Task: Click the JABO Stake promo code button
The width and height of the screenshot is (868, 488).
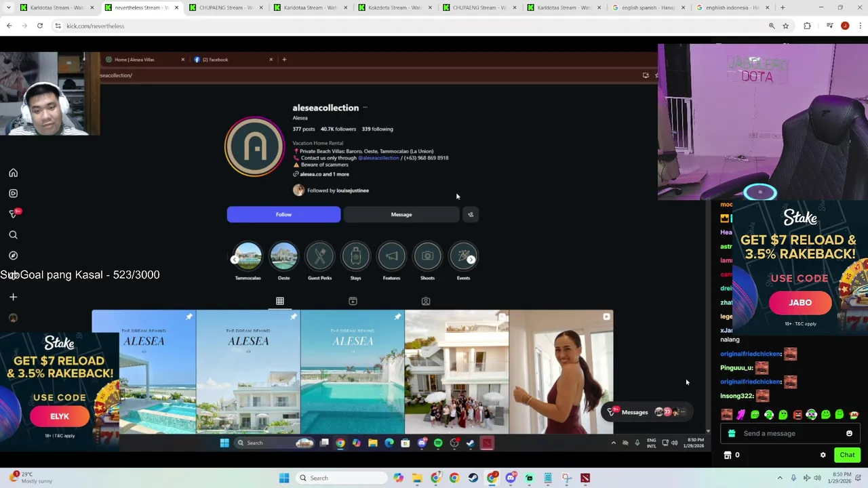Action: 800,302
